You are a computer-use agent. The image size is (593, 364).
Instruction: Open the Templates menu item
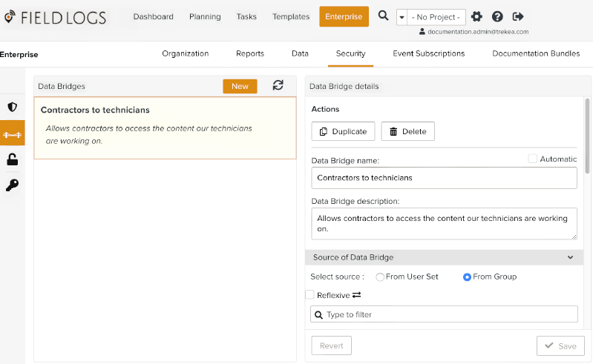(x=291, y=16)
